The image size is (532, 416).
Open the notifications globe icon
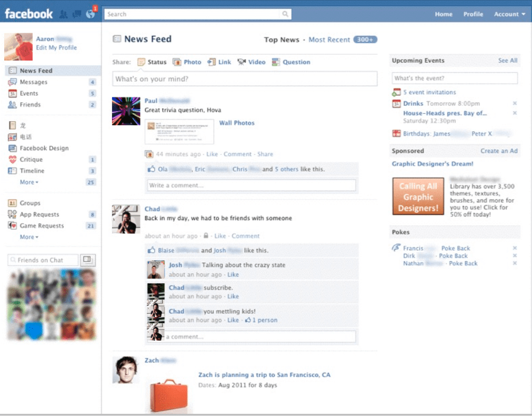91,14
